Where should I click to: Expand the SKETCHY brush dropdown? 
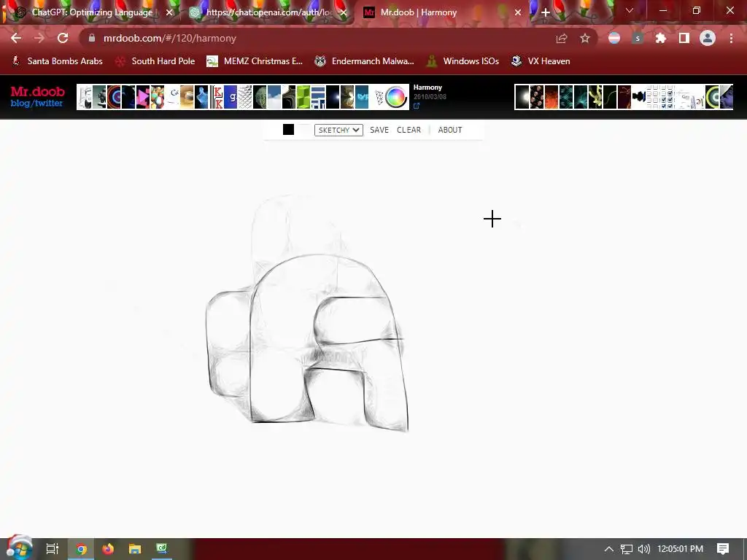[338, 130]
